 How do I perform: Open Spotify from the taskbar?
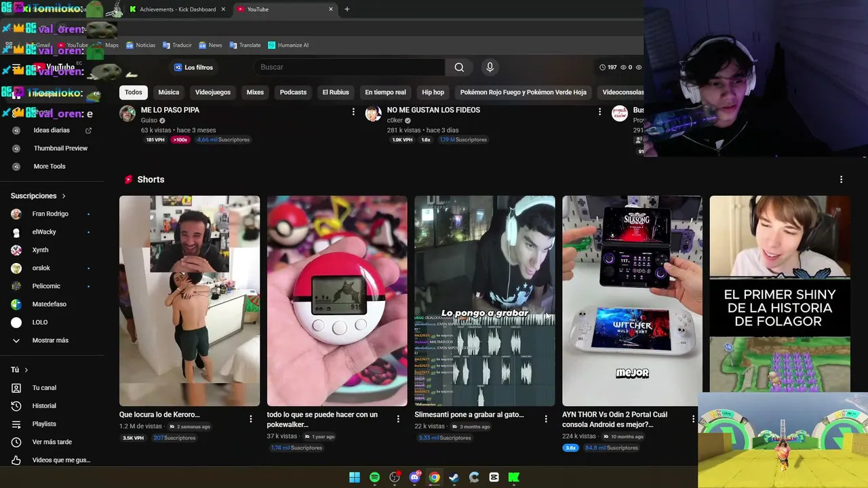(374, 477)
